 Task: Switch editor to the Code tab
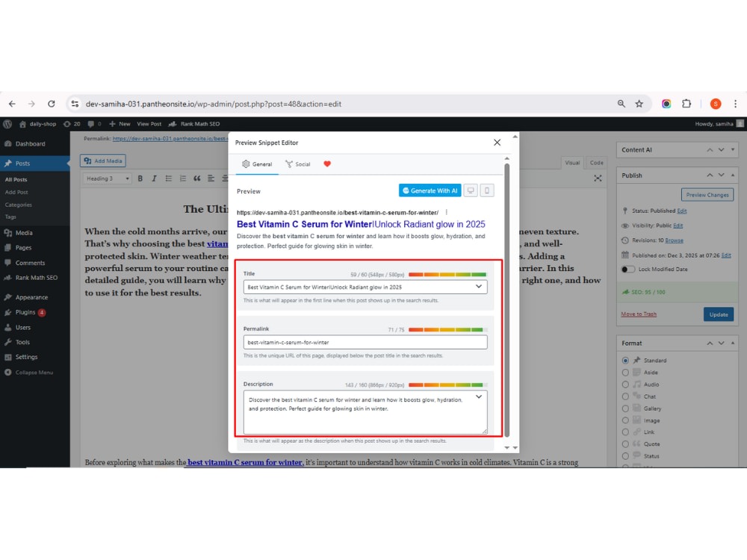coord(596,162)
